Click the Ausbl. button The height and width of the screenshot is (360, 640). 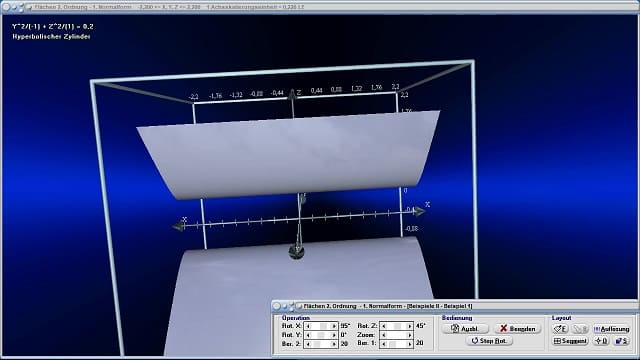click(x=465, y=329)
